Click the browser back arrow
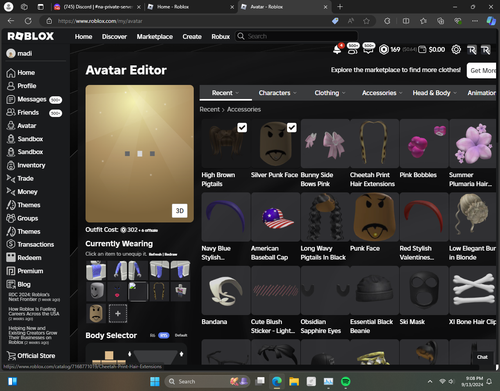Image resolution: width=500 pixels, height=391 pixels. pyautogui.click(x=11, y=21)
